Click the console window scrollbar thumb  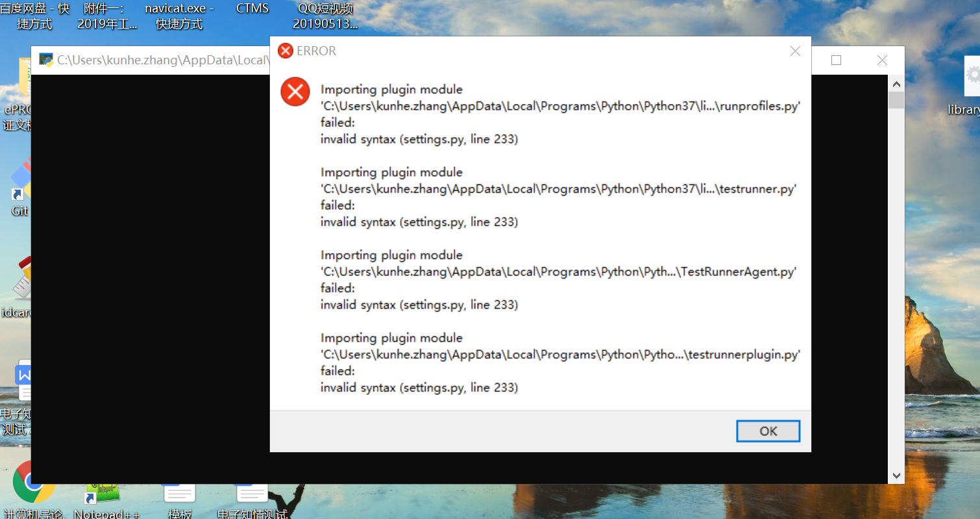click(896, 100)
